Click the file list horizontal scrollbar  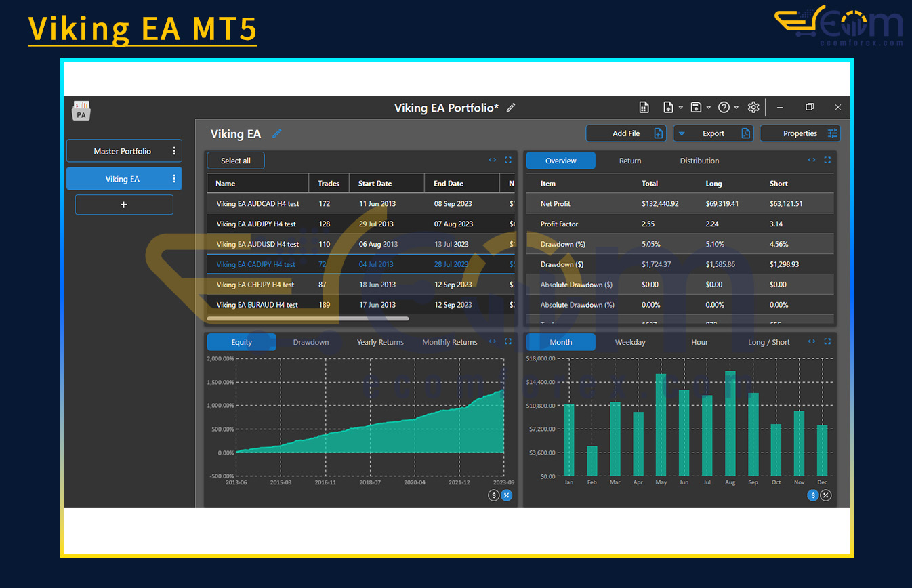click(x=308, y=318)
